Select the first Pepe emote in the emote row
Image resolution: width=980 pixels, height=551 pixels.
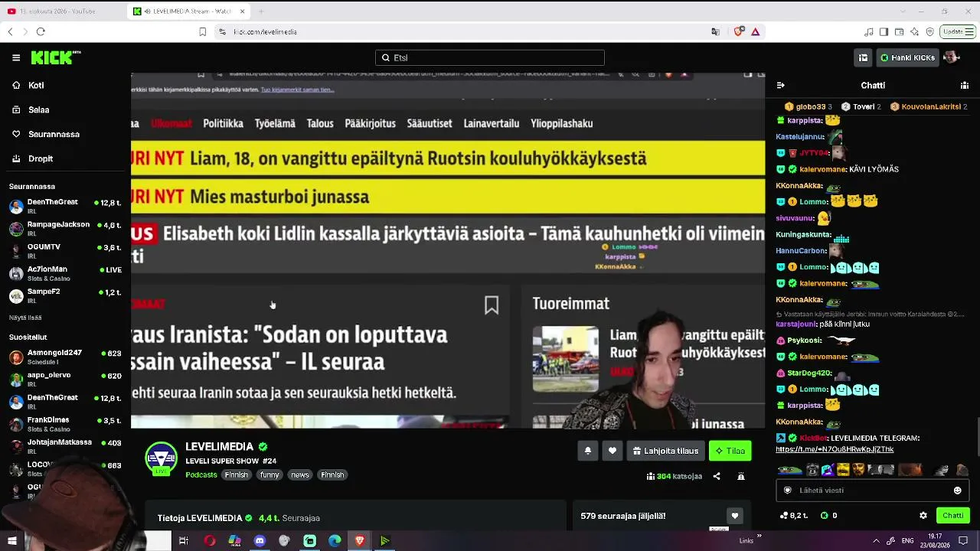[x=789, y=470]
